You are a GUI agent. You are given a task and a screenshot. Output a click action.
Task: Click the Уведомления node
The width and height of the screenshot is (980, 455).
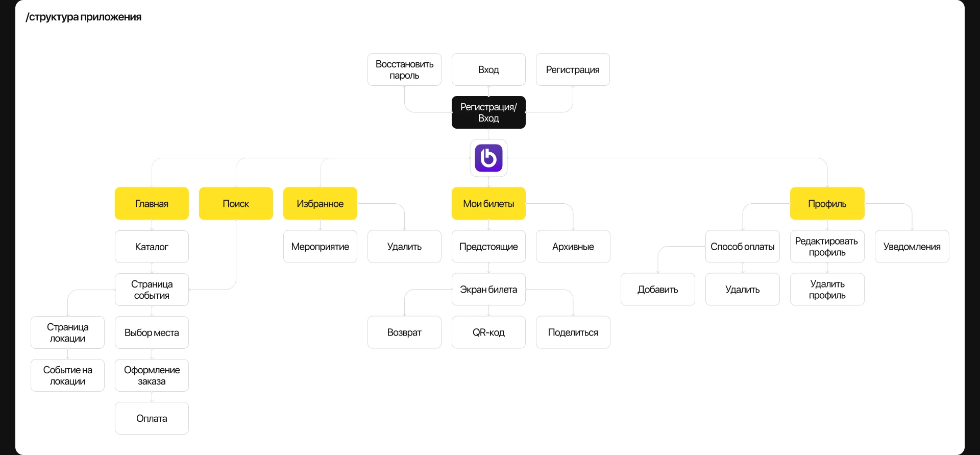912,247
